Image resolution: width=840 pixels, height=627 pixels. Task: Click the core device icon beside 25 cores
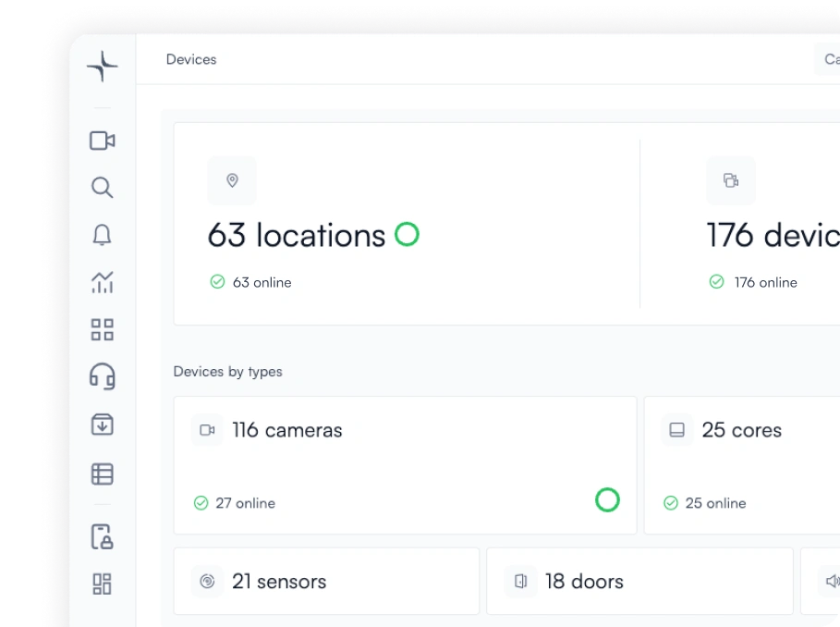[x=676, y=430]
